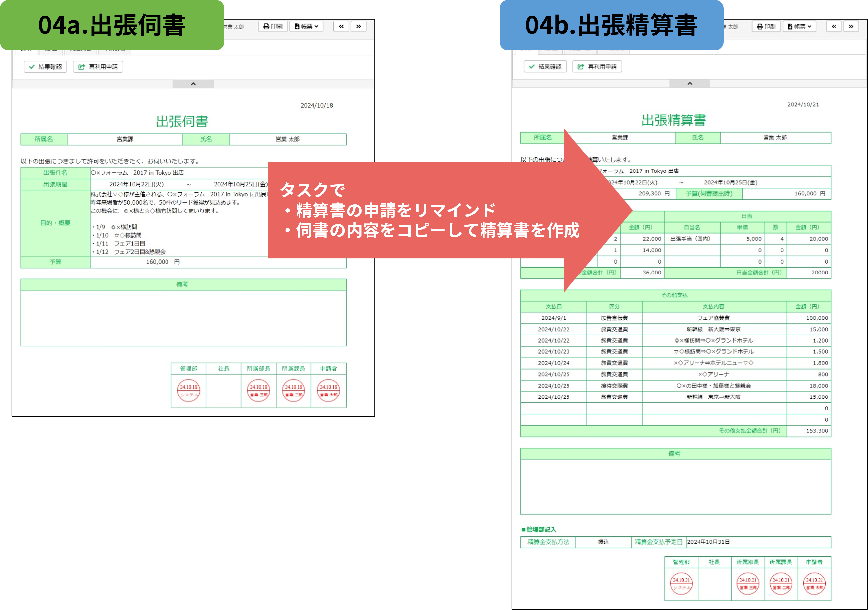Click その他支払金額合計 total 153,300
Screen dimensions: 868x610
pyautogui.click(x=809, y=430)
